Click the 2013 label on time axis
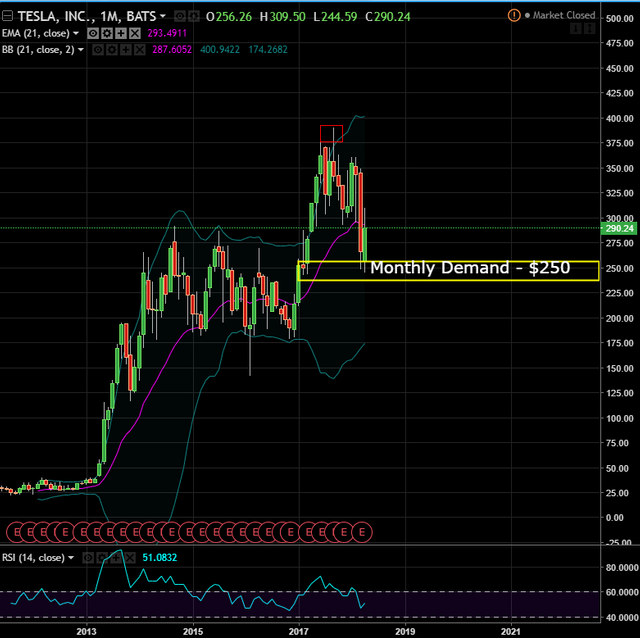640x638 pixels. point(87,632)
